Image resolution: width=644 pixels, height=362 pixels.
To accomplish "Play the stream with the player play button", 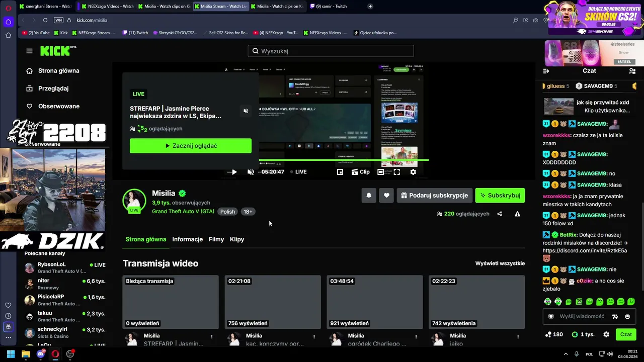I will tap(234, 172).
